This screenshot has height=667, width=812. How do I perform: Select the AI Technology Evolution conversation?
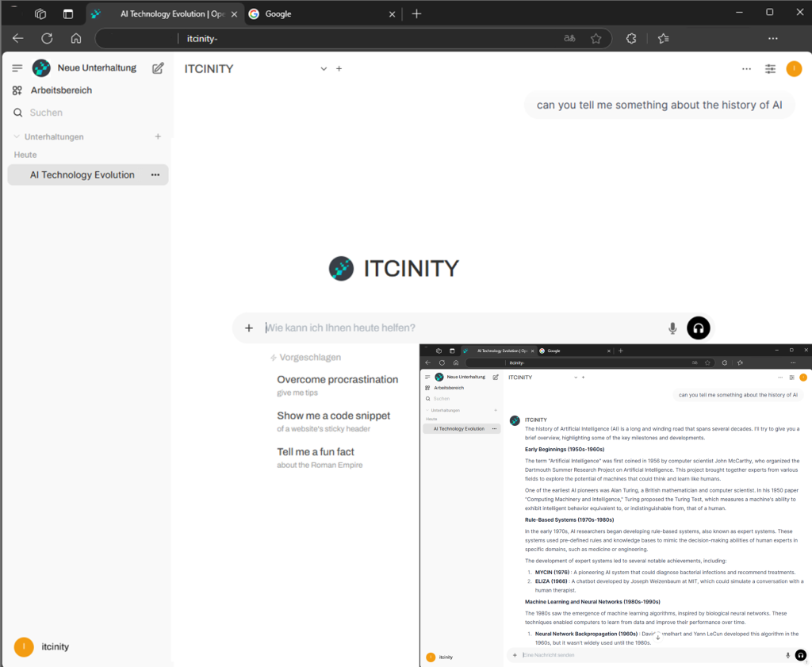pyautogui.click(x=82, y=175)
